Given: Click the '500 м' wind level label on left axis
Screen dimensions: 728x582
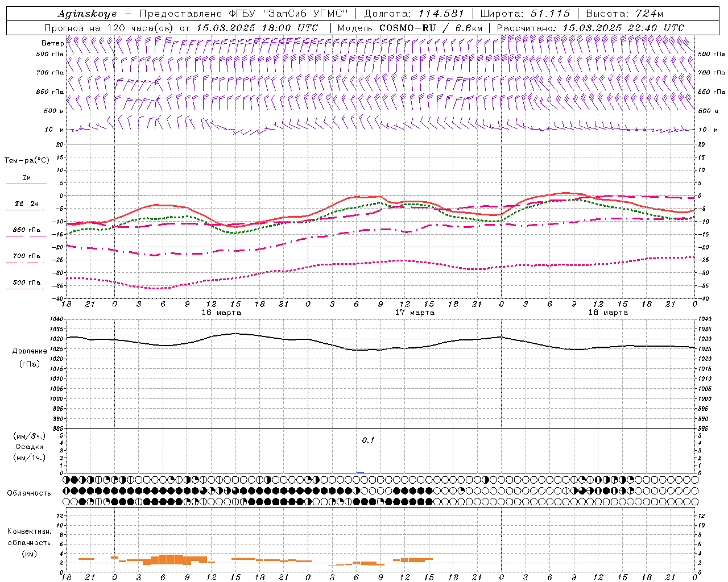Looking at the screenshot, I should 54,111.
